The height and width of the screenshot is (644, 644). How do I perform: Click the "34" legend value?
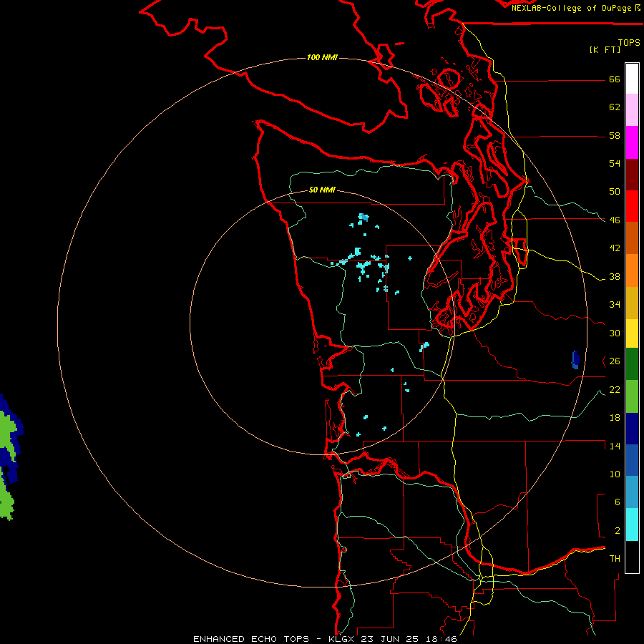[615, 305]
